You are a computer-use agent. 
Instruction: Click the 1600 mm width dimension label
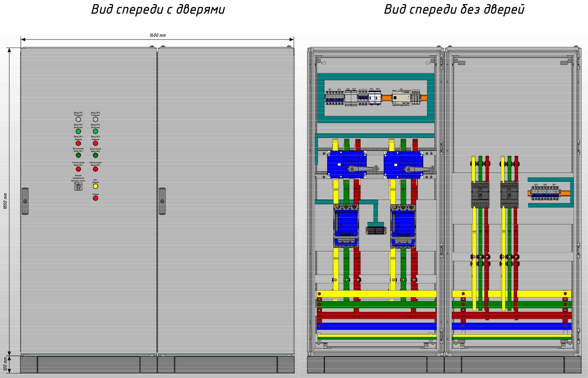[158, 35]
